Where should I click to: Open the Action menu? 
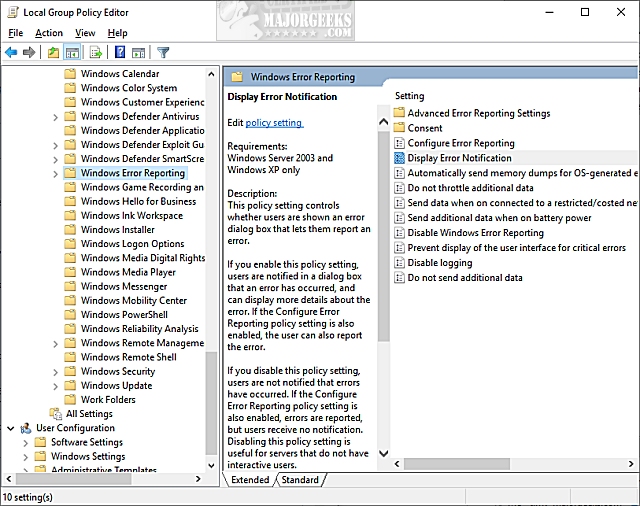[x=49, y=33]
